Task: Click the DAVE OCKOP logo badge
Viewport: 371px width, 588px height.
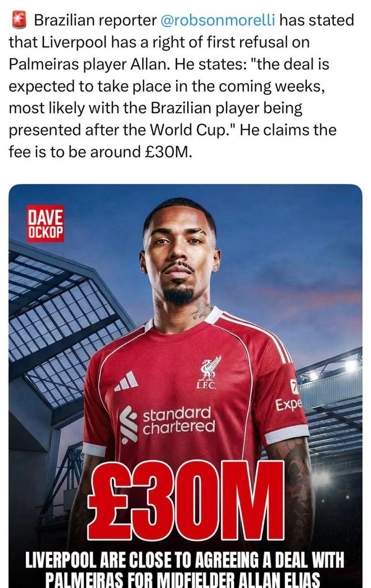Action: point(46,223)
